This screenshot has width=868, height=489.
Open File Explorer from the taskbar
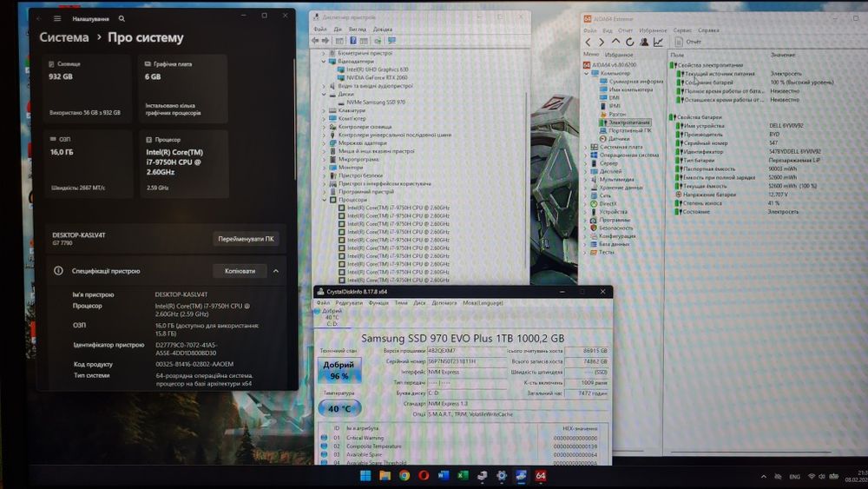tap(385, 475)
